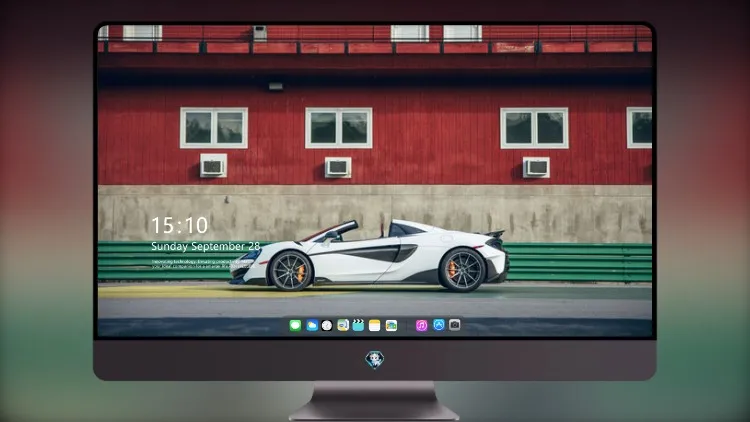The height and width of the screenshot is (422, 750).
Task: Open the Clock app in the dock
Action: [x=327, y=326]
